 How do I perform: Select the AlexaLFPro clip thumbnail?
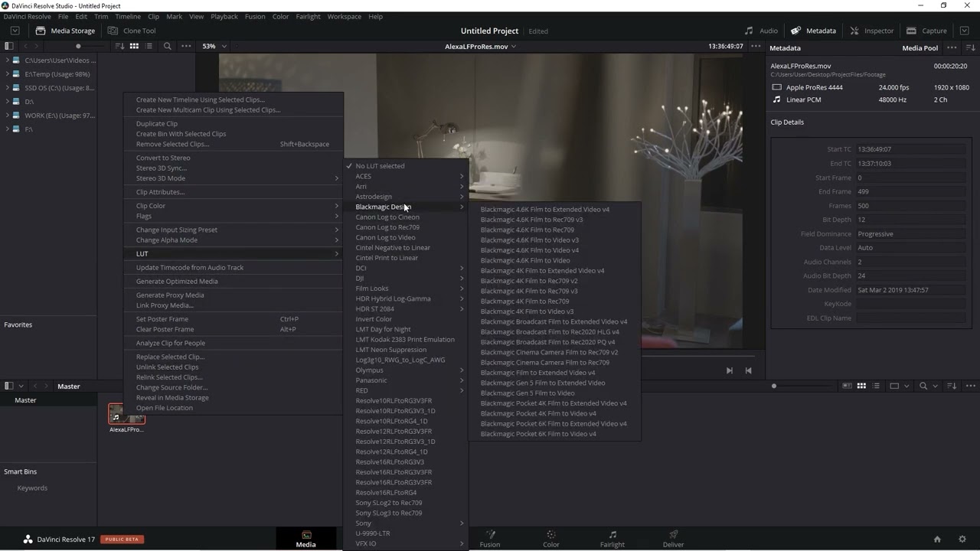(126, 414)
